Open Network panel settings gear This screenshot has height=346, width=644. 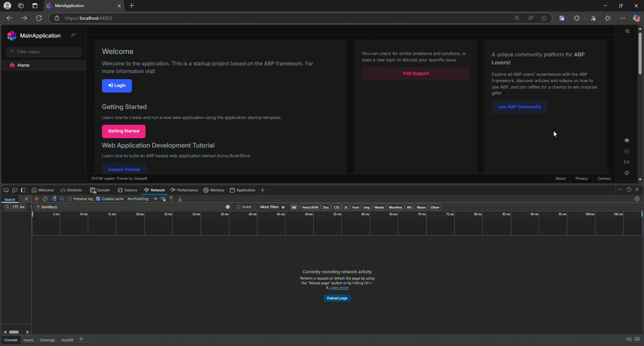tap(637, 199)
